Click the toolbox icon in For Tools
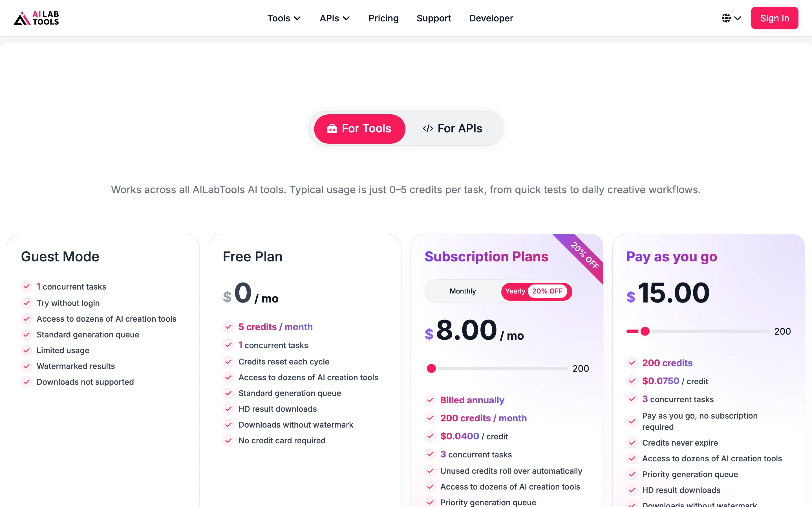Image resolution: width=812 pixels, height=507 pixels. [332, 129]
